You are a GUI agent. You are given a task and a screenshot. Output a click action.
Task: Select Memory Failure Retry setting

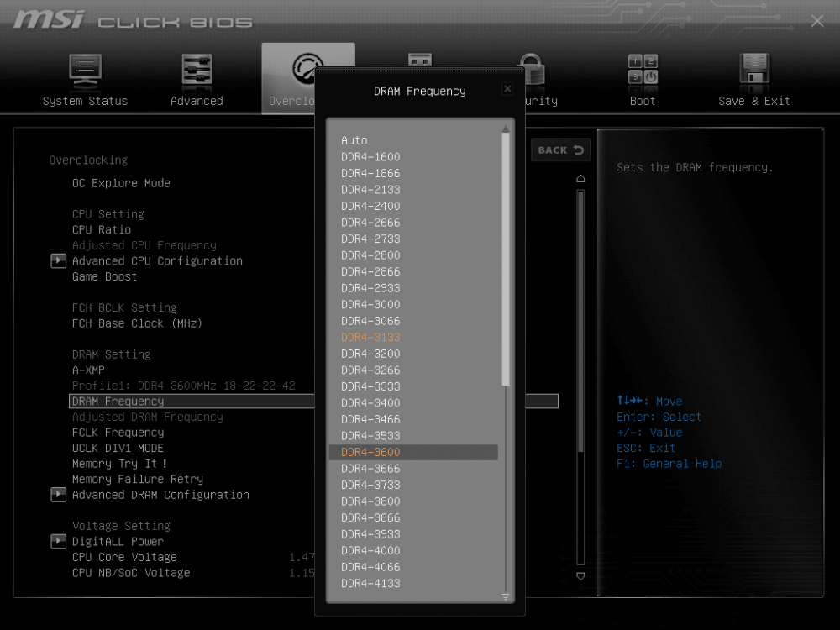tap(138, 479)
